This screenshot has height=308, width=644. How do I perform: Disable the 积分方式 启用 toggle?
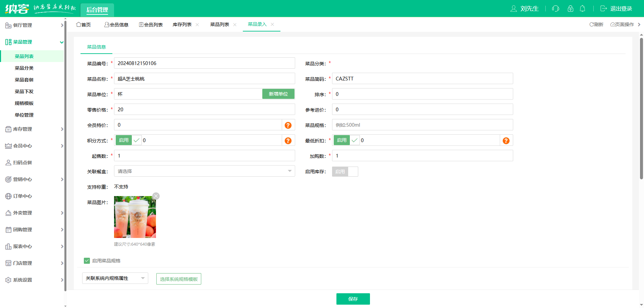[x=123, y=140]
